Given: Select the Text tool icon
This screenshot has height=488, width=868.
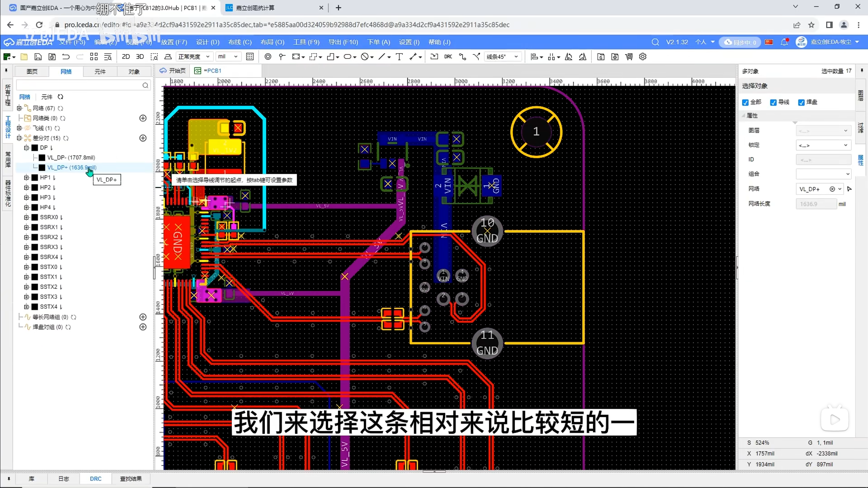Looking at the screenshot, I should click(x=399, y=57).
